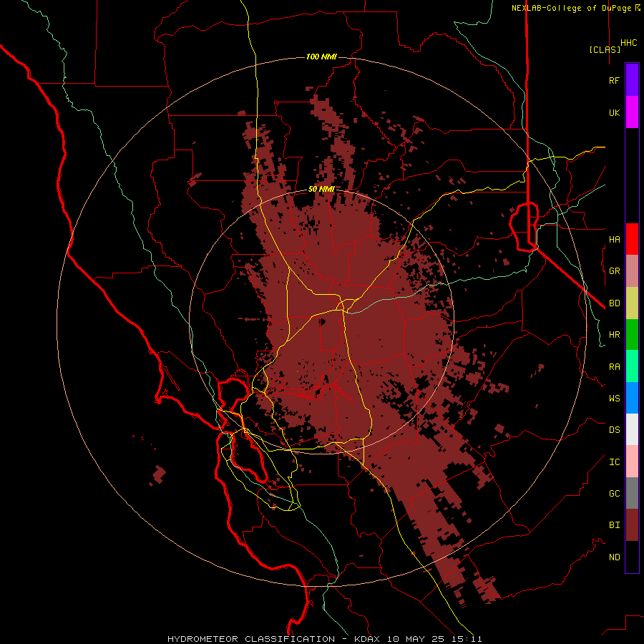Click the ND black legend swatch
Viewport: 644px width, 644px height.
pos(632,557)
